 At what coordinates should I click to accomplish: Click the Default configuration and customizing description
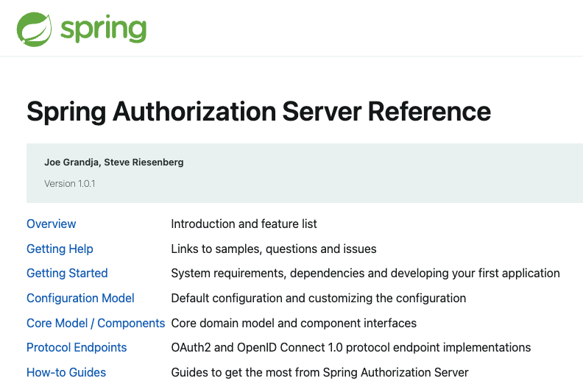[318, 298]
